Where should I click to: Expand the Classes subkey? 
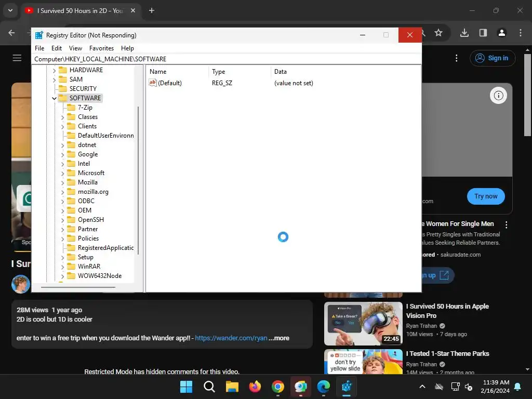tap(62, 117)
